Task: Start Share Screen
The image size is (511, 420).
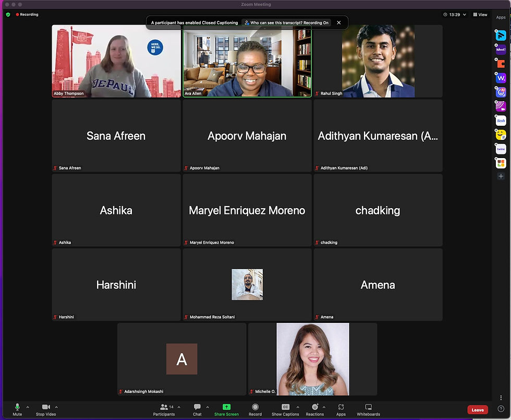Action: tap(226, 409)
